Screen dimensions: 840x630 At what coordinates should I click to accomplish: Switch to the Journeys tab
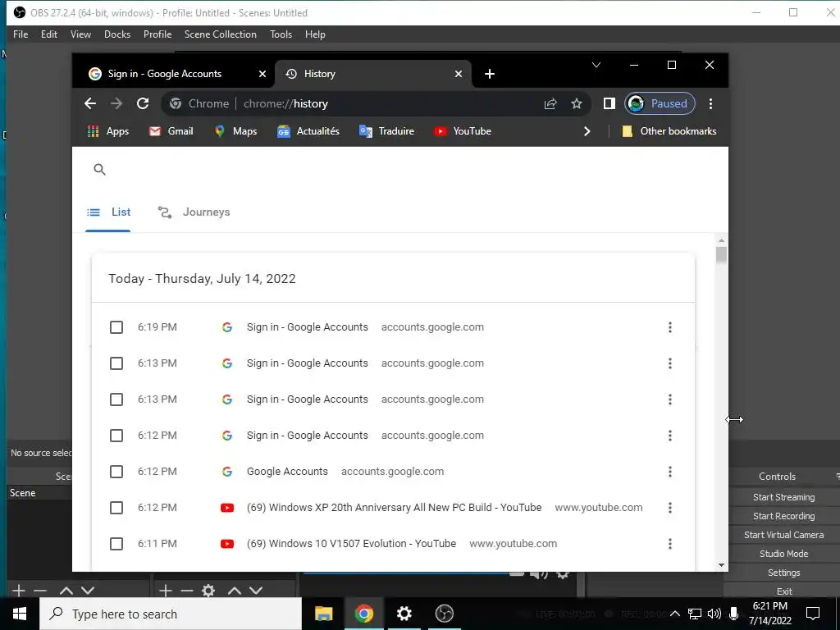tap(194, 212)
